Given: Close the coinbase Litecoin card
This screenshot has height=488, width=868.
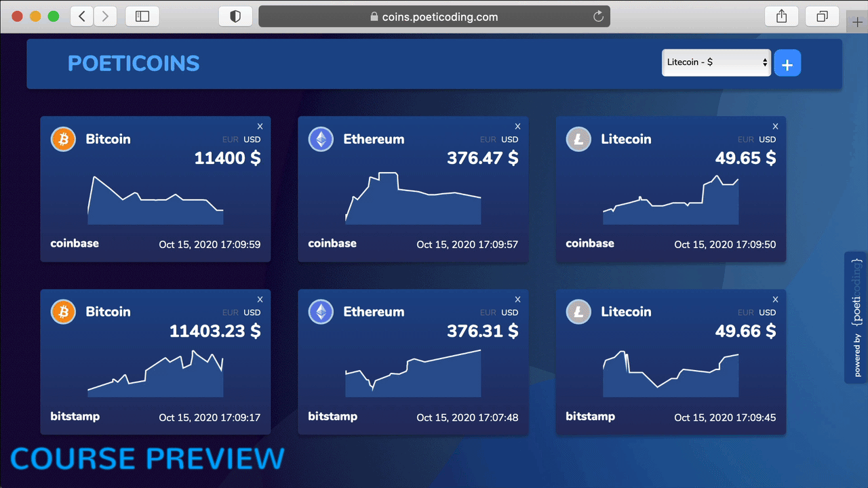Looking at the screenshot, I should click(775, 126).
